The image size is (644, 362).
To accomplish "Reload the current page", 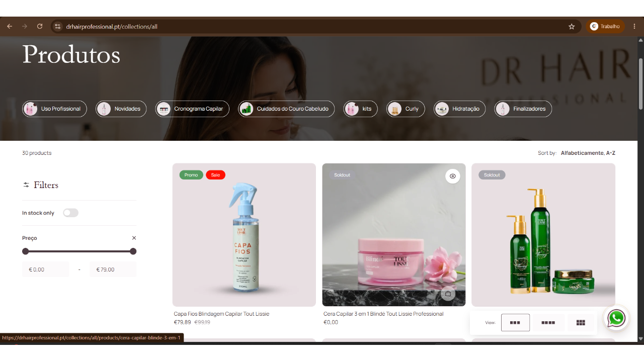I will click(x=40, y=26).
